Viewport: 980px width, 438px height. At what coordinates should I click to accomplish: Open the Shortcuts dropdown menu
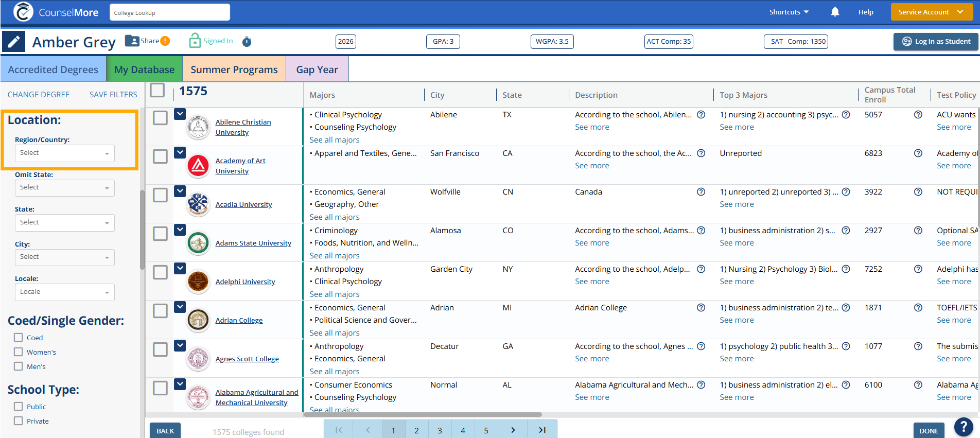pyautogui.click(x=789, y=12)
